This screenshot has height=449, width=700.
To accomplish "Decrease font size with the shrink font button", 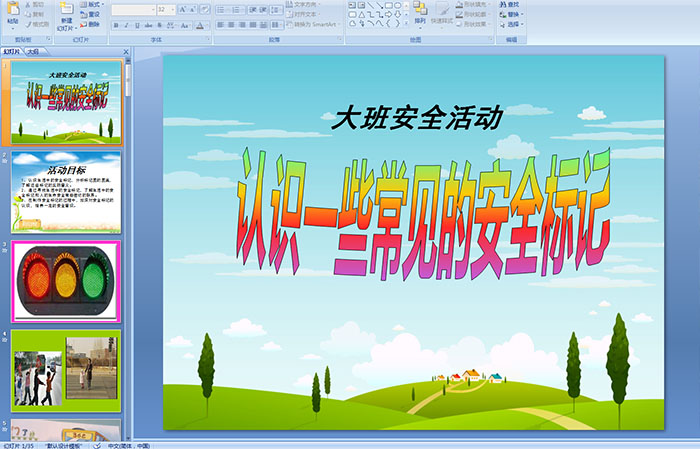I will (x=193, y=9).
